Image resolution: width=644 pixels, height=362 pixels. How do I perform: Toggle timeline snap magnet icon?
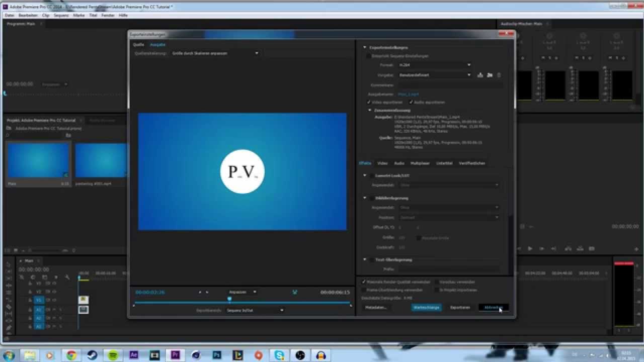coord(33,277)
